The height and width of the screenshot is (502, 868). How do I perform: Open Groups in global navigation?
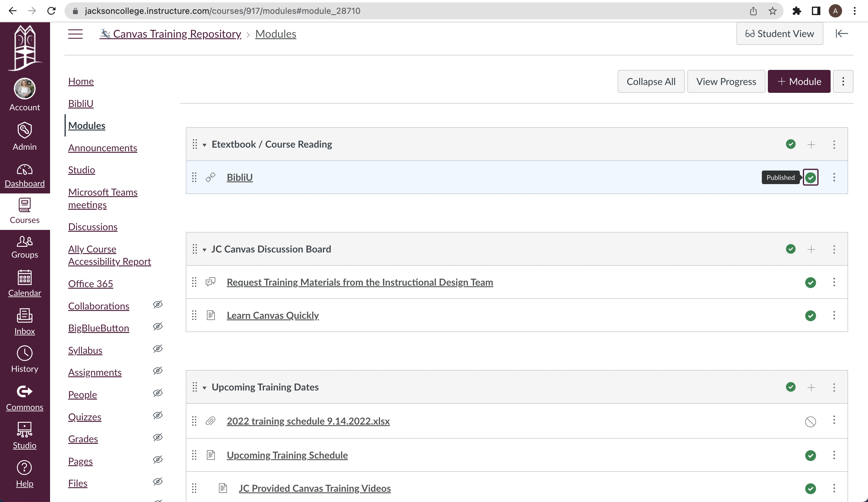click(24, 247)
